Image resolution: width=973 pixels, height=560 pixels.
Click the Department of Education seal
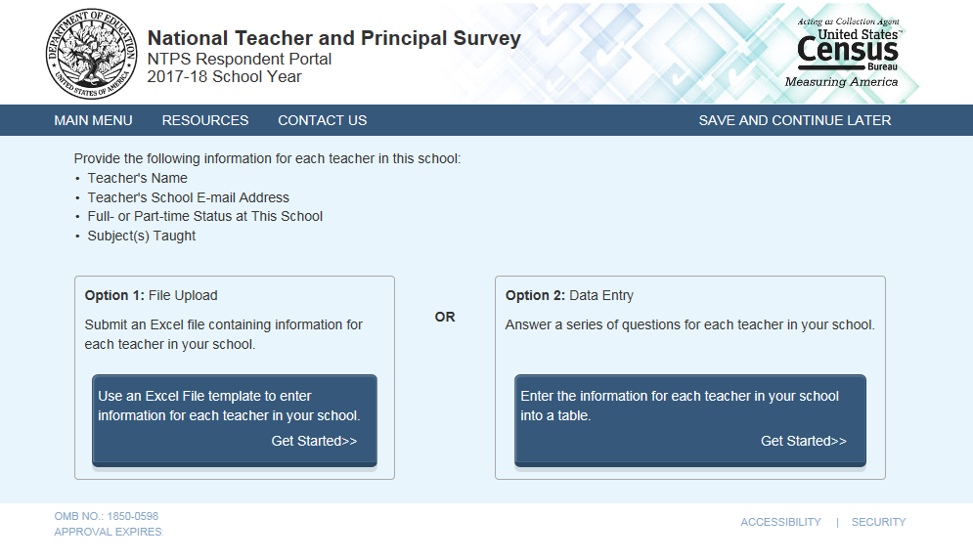88,53
